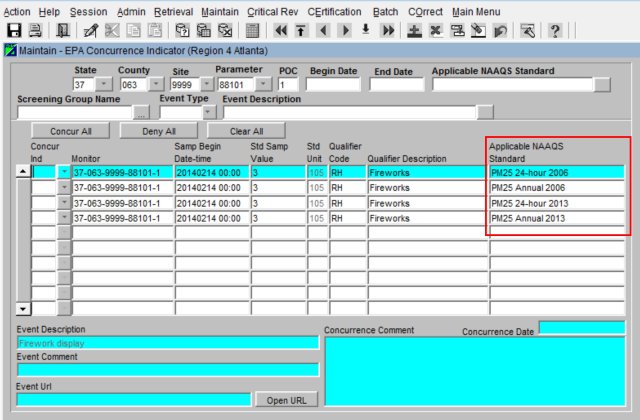Click the button beside top Event Description field
Viewport: 640px width, 420px height.
point(485,112)
